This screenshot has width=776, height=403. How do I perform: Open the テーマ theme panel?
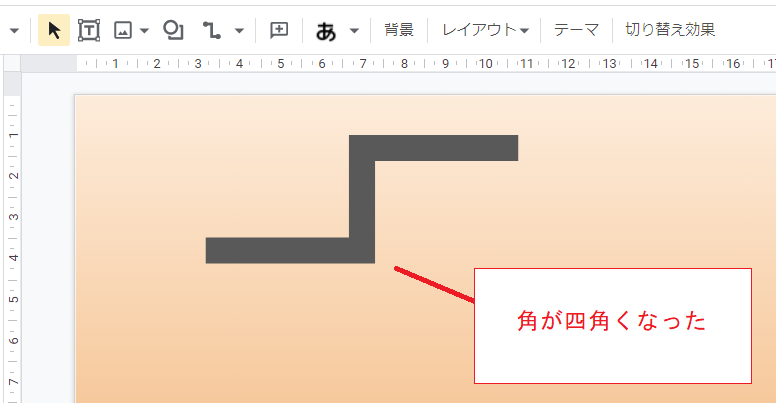(576, 30)
